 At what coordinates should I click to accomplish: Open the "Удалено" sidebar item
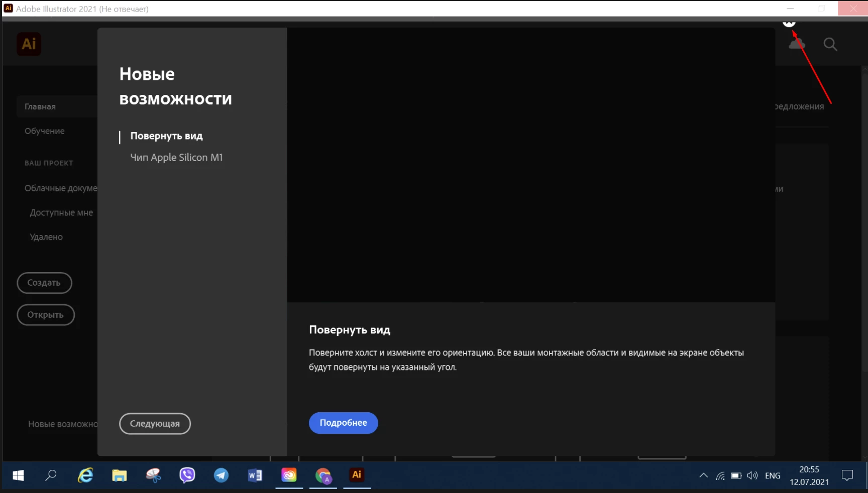(x=46, y=237)
